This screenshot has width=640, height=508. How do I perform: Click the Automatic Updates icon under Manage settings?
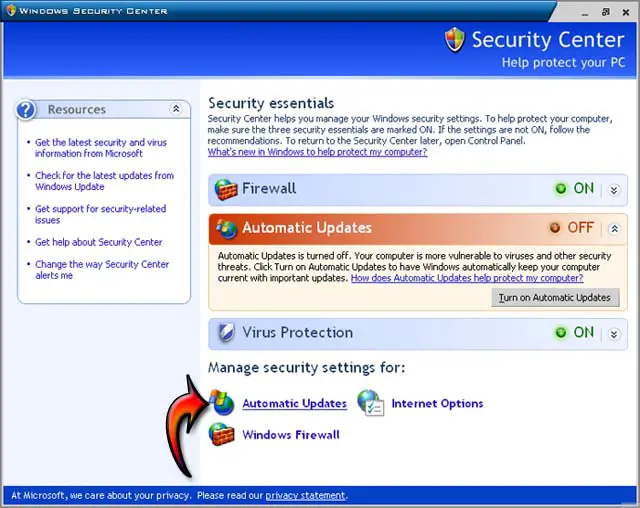tap(222, 402)
